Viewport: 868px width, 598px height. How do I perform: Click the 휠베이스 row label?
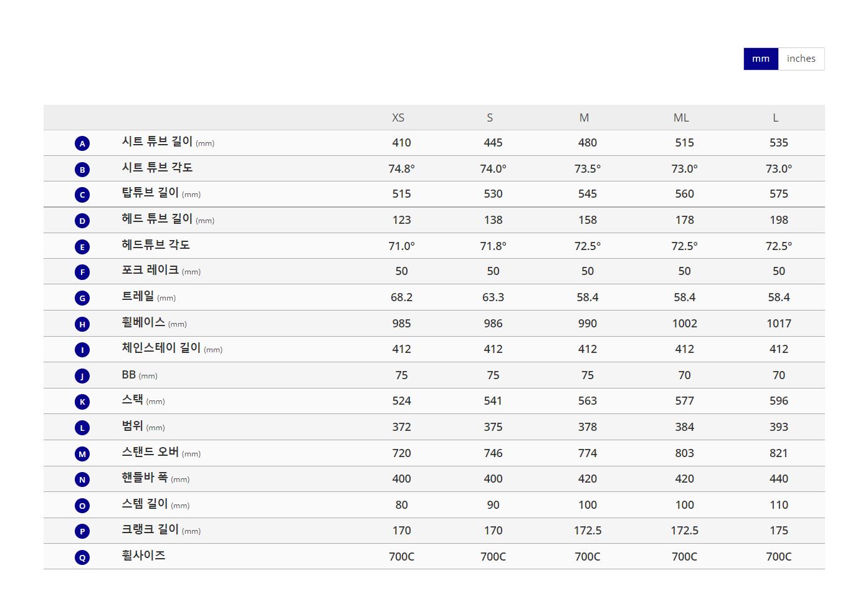143,322
